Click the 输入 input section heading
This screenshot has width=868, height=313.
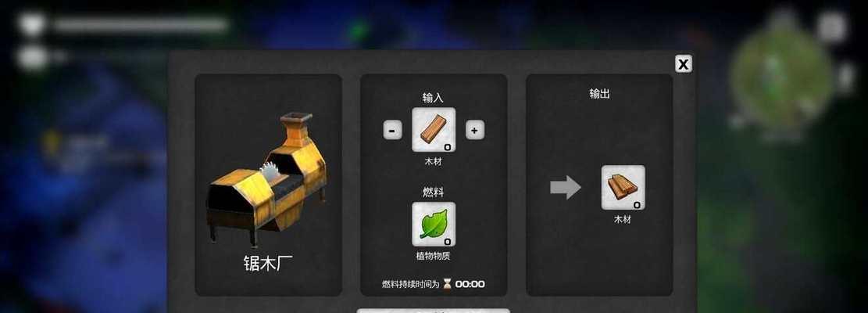433,98
